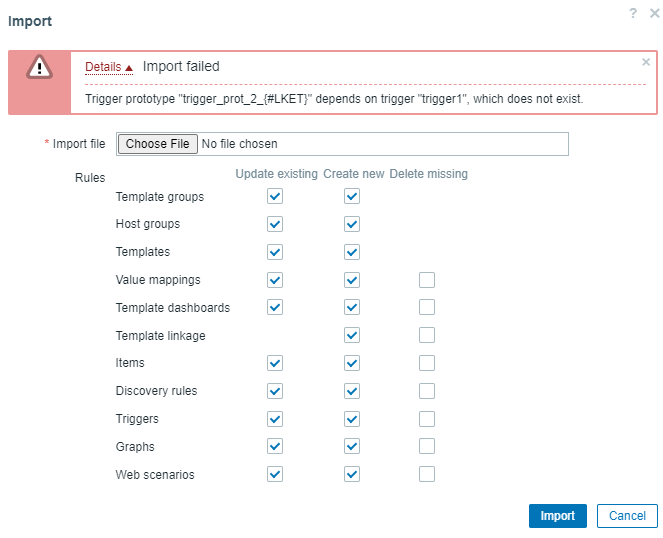Close the Import dialog with X icon

tap(654, 13)
